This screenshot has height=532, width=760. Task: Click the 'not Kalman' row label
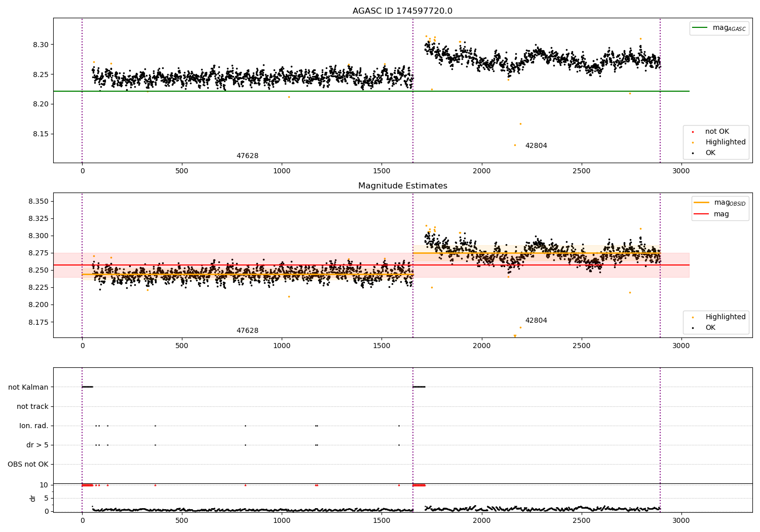(x=28, y=387)
